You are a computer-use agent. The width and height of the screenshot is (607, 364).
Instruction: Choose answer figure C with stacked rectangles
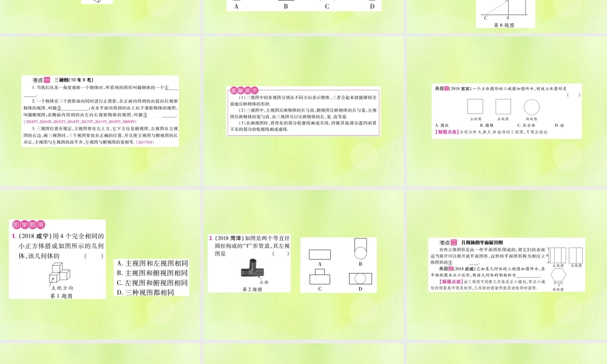click(x=320, y=277)
